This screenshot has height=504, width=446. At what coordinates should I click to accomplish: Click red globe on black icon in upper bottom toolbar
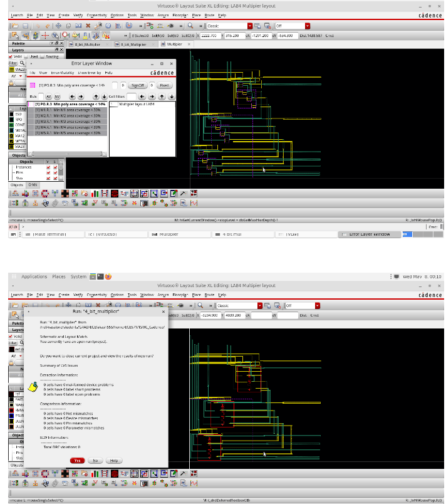[114, 194]
